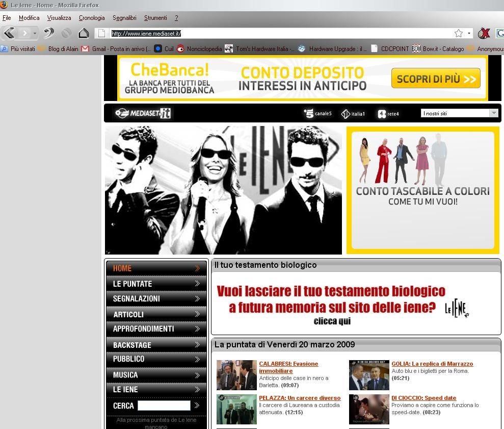The width and height of the screenshot is (504, 429).
Task: Open the Strumenti menu
Action: 155,18
